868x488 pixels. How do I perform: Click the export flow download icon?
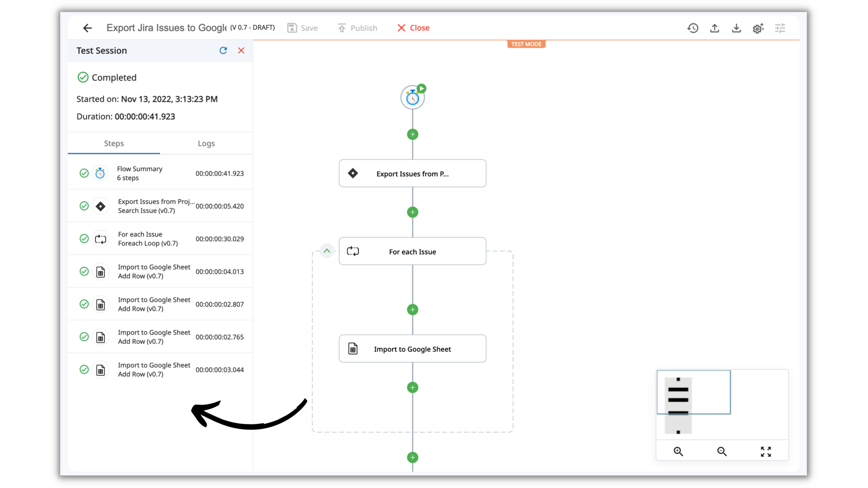point(736,28)
